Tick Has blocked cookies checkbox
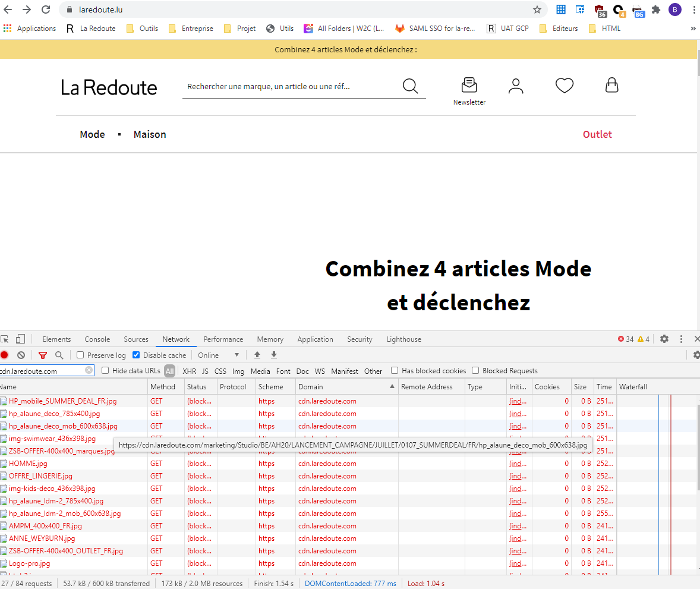 tap(395, 371)
